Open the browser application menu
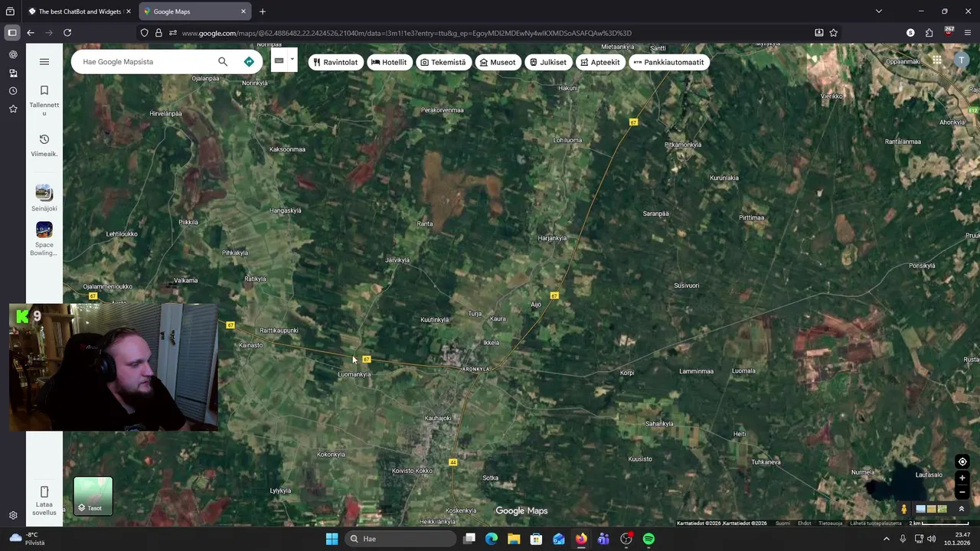980x551 pixels. pos(968,33)
